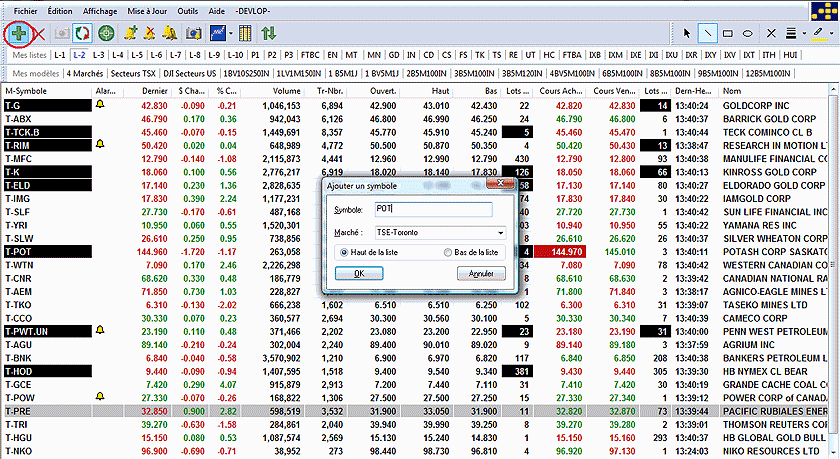This screenshot has height=459, width=840.
Task: Close the Ajouter un symbole dialog
Action: coord(500,183)
